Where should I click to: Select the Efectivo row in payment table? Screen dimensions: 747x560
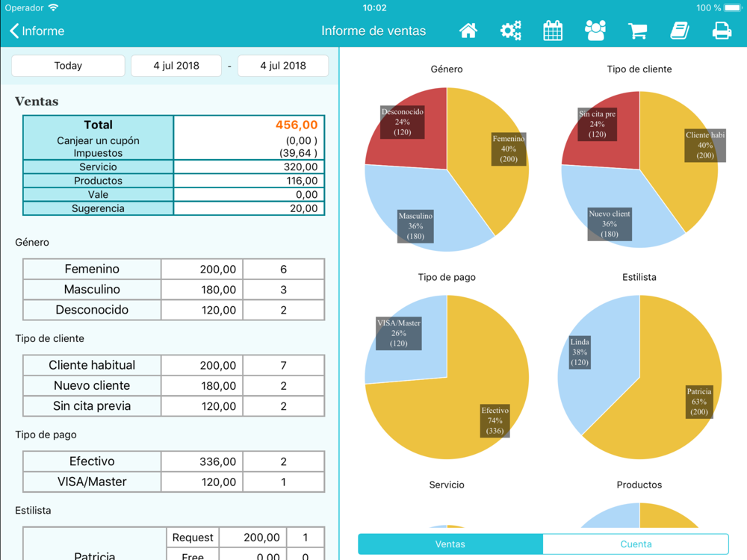click(x=174, y=461)
